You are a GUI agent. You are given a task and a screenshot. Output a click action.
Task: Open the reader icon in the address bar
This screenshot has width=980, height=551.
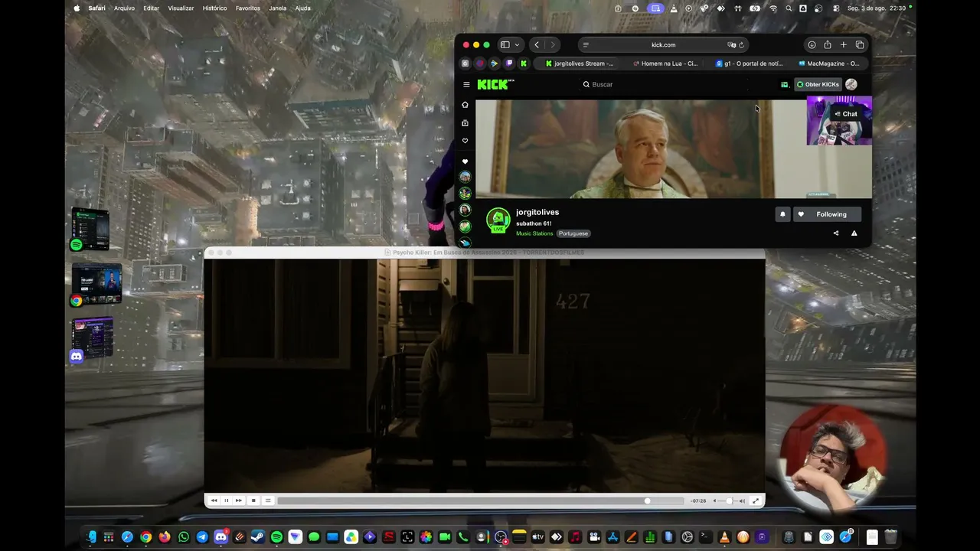click(586, 45)
